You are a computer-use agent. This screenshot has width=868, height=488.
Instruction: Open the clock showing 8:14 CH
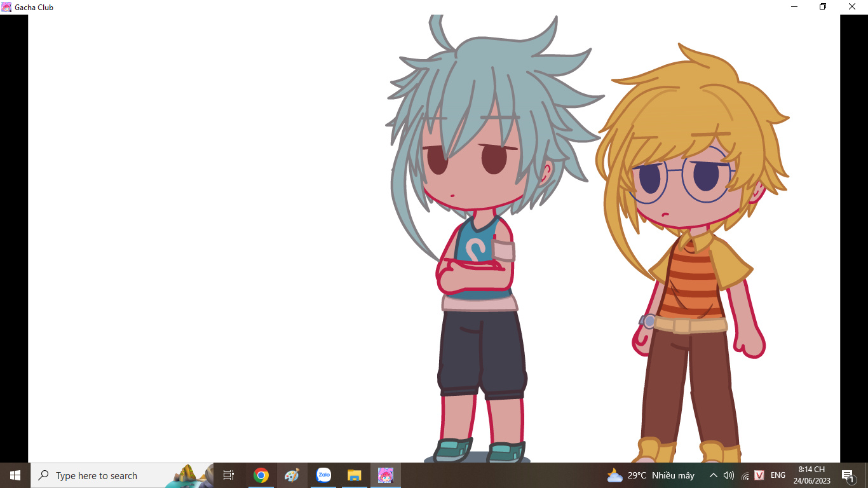[811, 475]
